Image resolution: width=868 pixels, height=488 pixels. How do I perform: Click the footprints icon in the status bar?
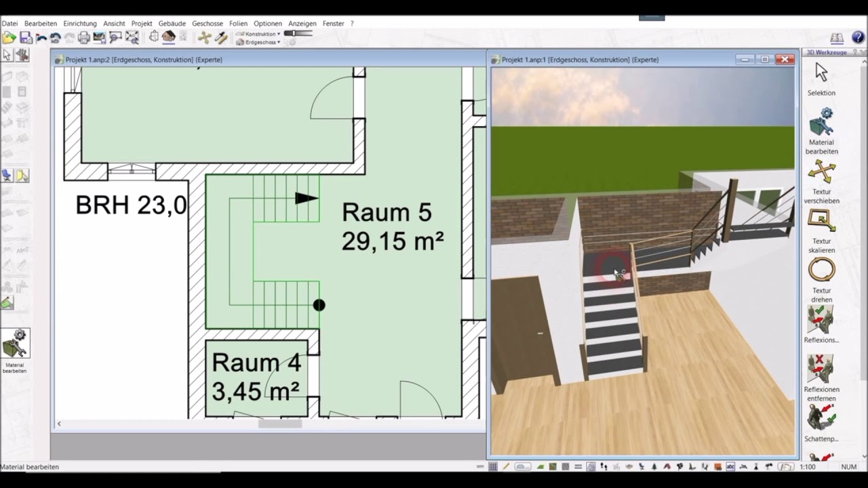coord(604,466)
